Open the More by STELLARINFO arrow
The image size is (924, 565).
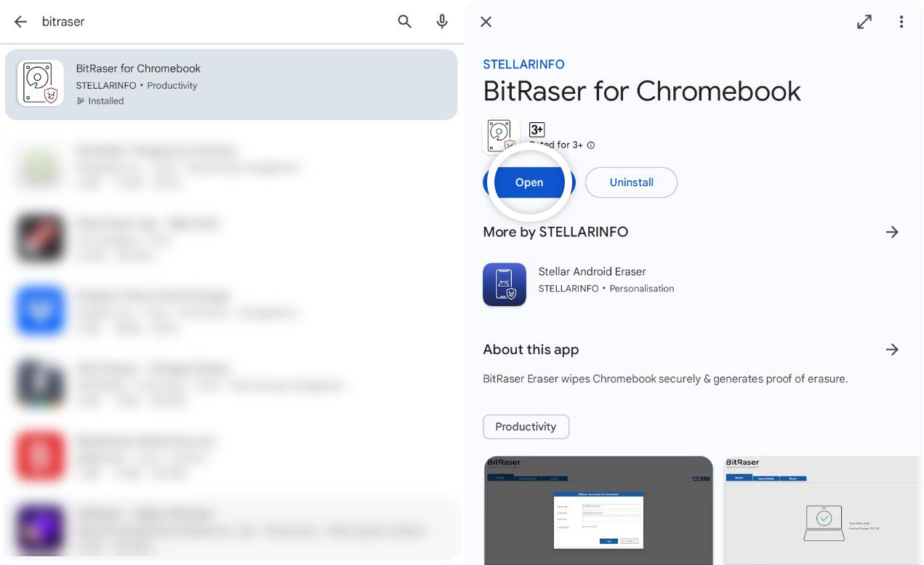[x=893, y=232]
